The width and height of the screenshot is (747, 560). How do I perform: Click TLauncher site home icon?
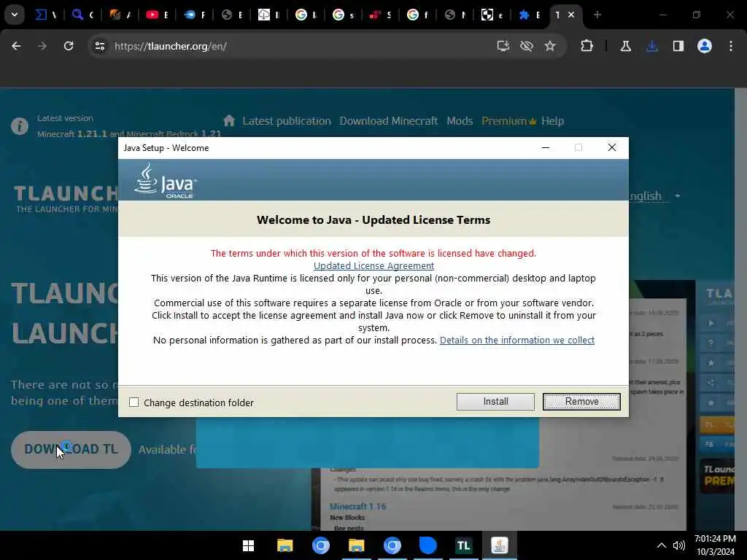coord(229,120)
